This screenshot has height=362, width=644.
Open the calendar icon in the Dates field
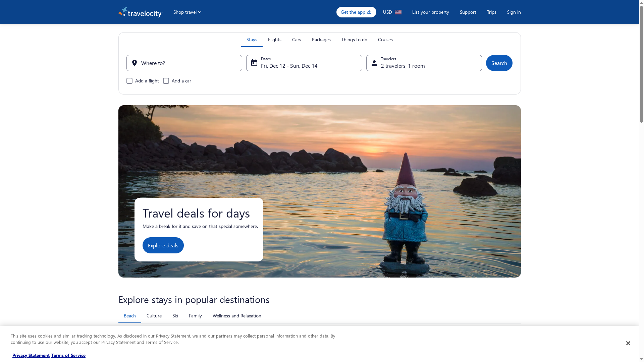coord(254,63)
